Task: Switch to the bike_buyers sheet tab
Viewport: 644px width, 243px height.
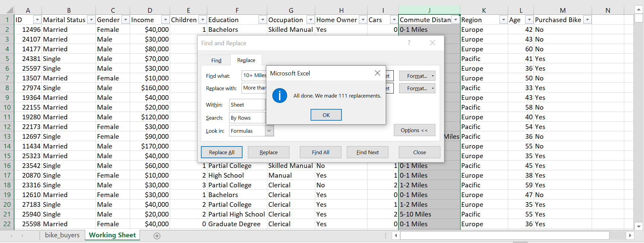Action: tap(62, 235)
